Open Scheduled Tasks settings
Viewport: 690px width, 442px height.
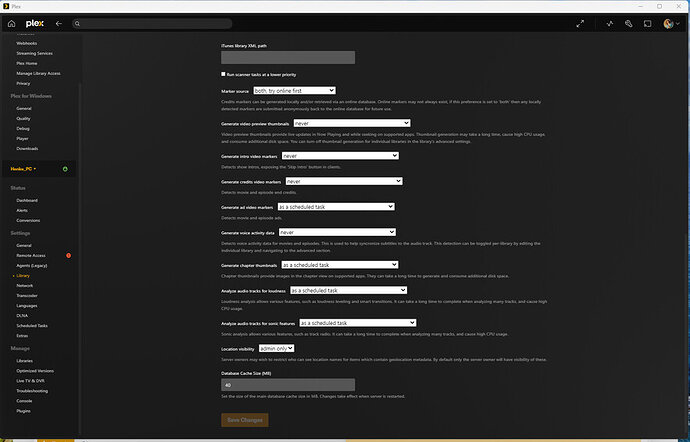[x=32, y=326]
